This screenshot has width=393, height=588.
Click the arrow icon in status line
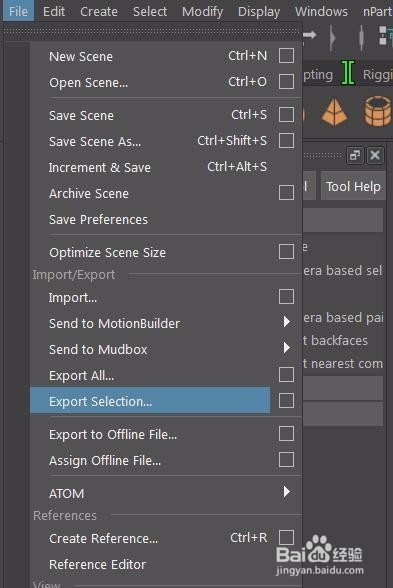pos(310,35)
